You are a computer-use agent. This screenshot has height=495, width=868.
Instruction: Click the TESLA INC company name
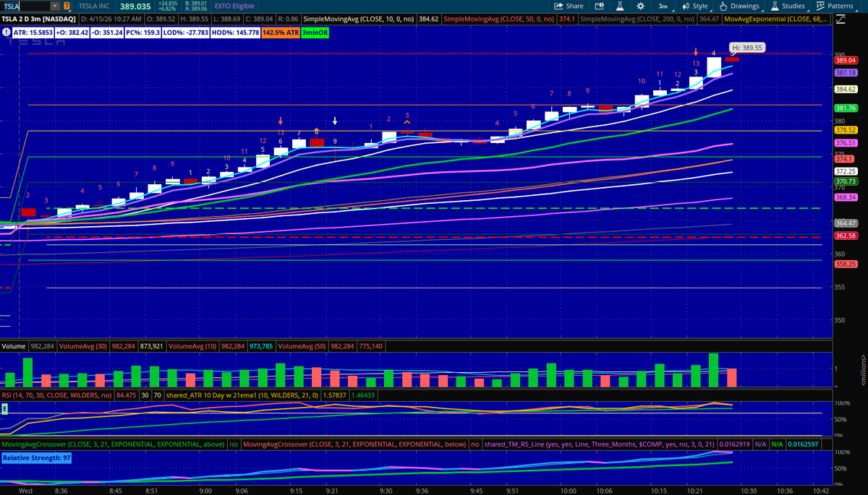pos(95,6)
